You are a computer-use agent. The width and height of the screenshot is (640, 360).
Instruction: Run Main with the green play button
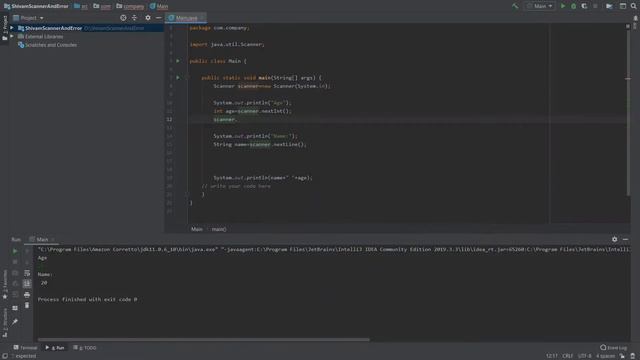coord(563,6)
